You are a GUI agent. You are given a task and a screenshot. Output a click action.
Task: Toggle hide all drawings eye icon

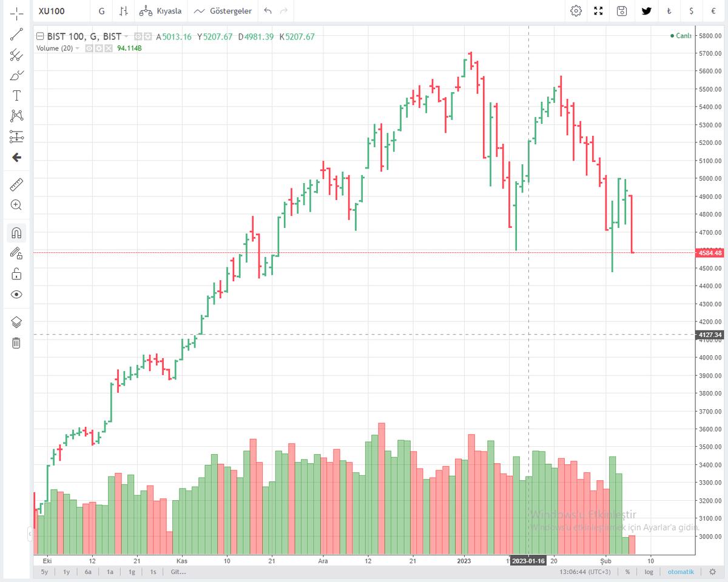point(16,295)
